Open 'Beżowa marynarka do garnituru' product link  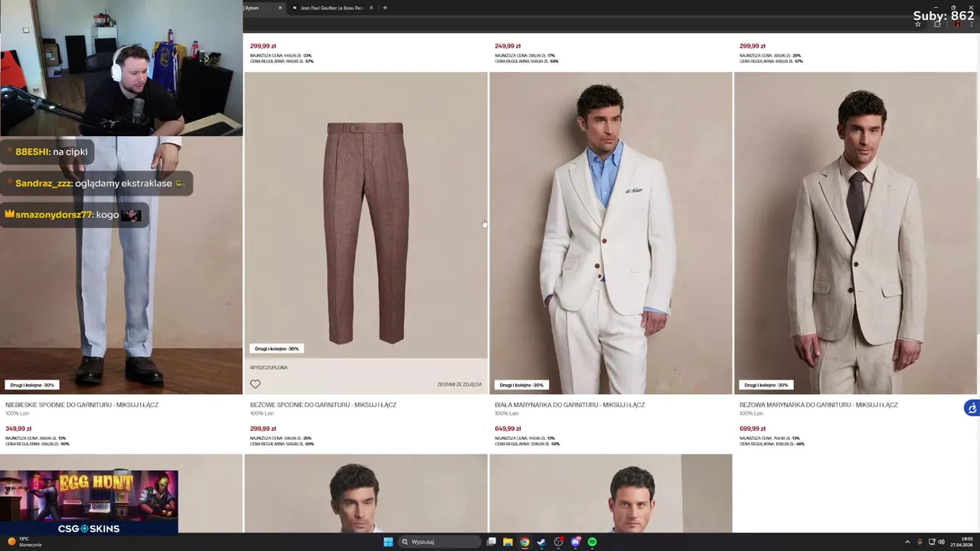818,405
